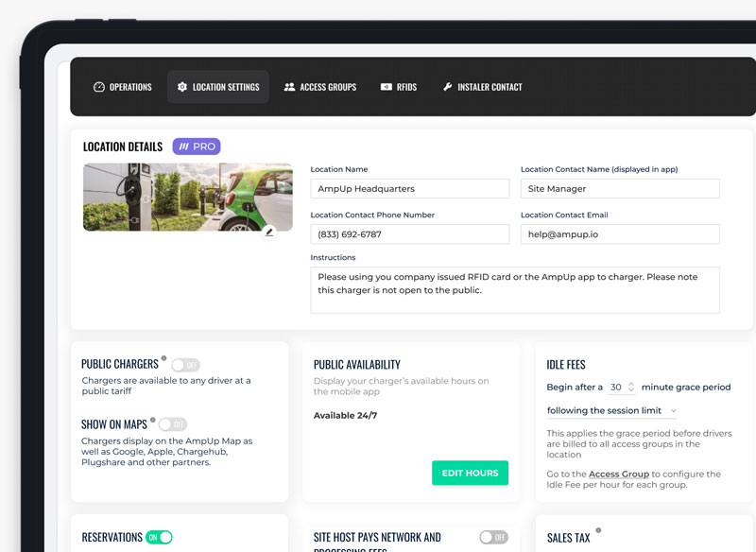Click the Sales Tax heading
Viewport: 756px width, 552px height.
tap(569, 538)
